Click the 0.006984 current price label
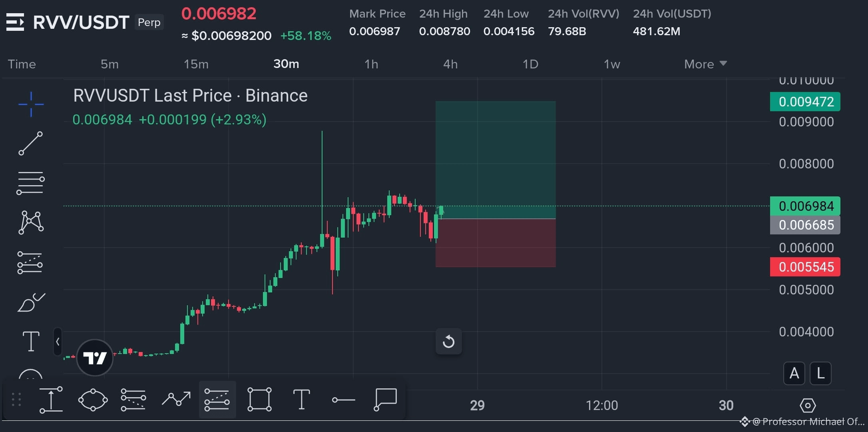Image resolution: width=868 pixels, height=432 pixels. point(805,206)
